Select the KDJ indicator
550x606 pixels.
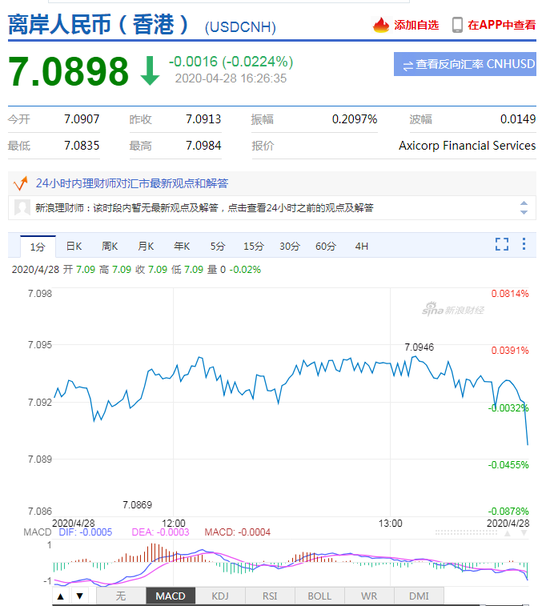220,596
